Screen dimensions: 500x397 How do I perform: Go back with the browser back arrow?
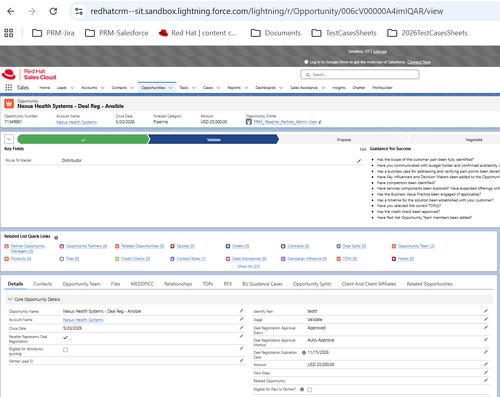(x=11, y=11)
